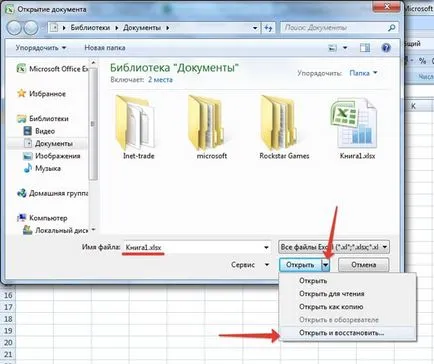Select Избранное in navigation pane

tap(41, 94)
